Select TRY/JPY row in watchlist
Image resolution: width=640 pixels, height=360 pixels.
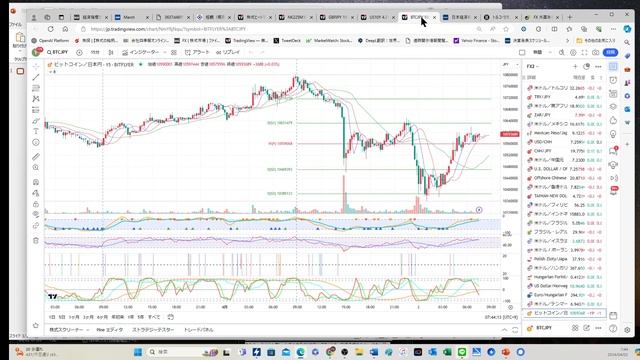click(564, 97)
